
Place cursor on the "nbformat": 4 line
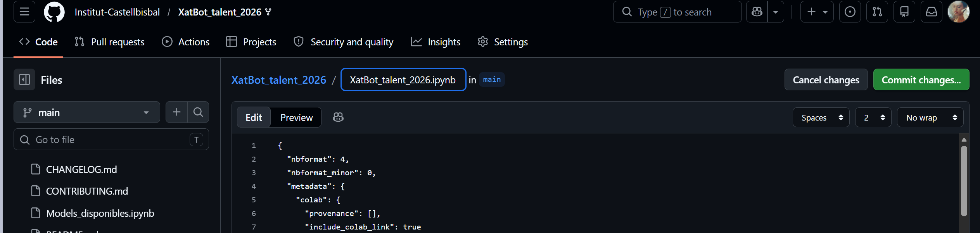pos(318,159)
